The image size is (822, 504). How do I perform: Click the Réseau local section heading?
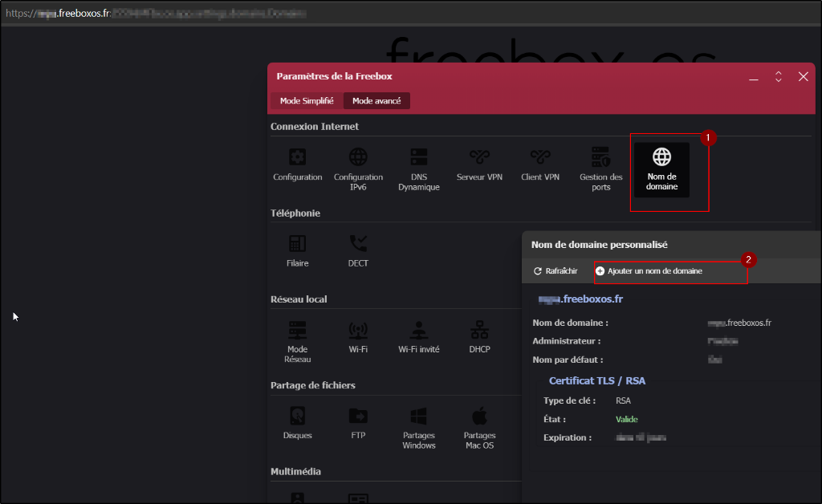tap(299, 299)
